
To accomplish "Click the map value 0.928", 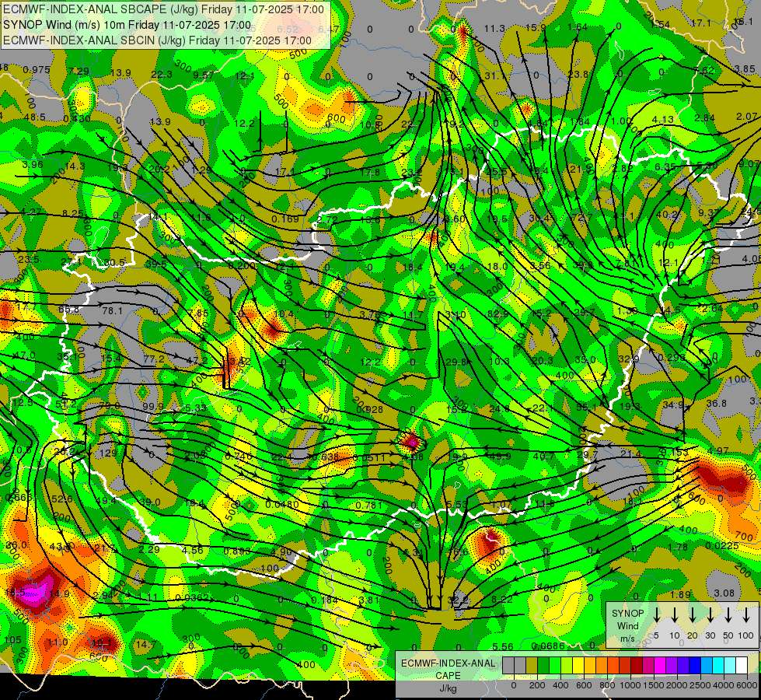I will tap(369, 410).
